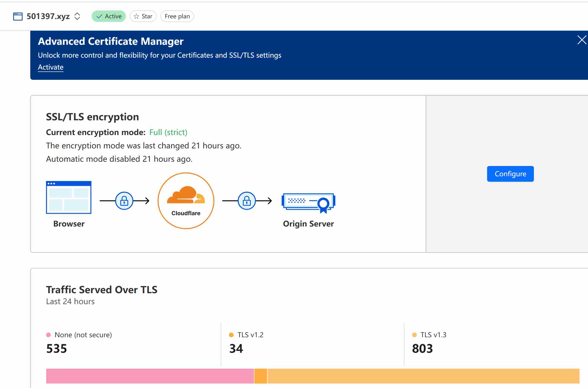Click the TLS v1.3 bar segment
Screen dimensions: 588x388
pos(423,376)
